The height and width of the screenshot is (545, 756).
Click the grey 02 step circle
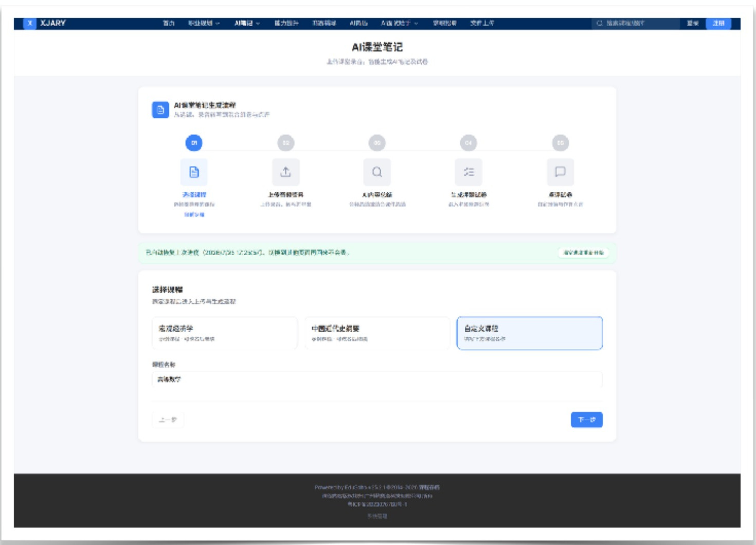[285, 143]
